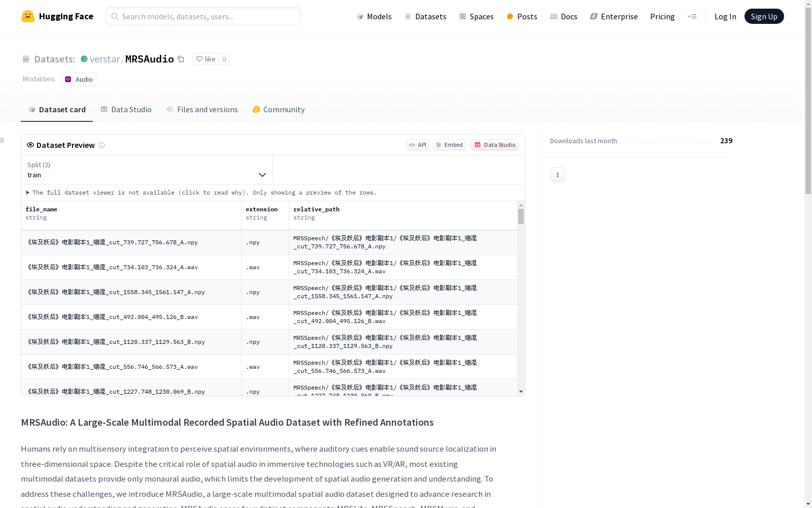Viewport: 812px width, 508px height.
Task: Select the cut_1120.337_1129.563_B.npy file name cell
Action: 131,342
